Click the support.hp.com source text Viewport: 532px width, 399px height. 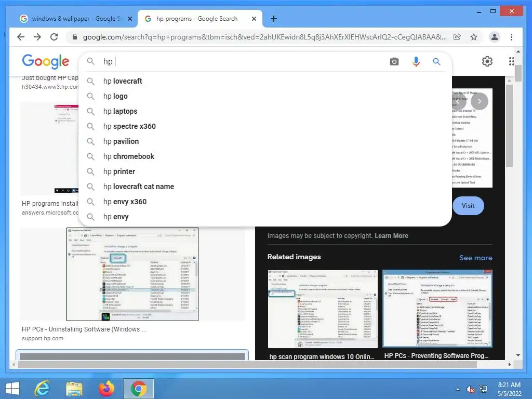click(43, 338)
